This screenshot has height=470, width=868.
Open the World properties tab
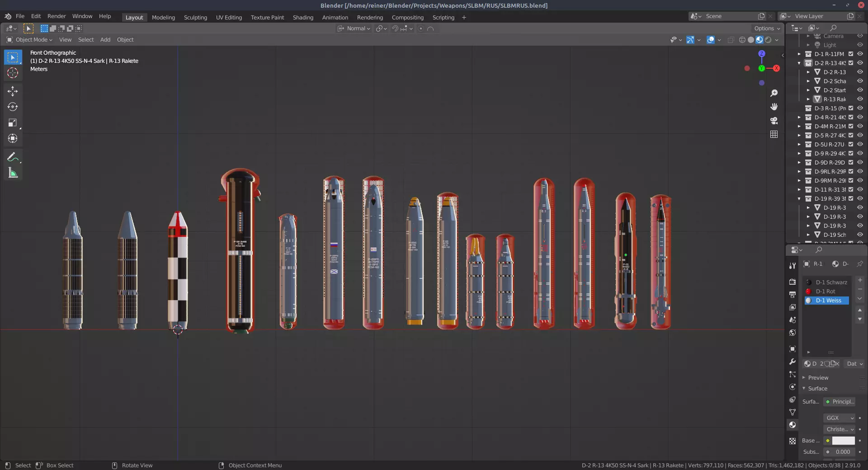coord(793,333)
